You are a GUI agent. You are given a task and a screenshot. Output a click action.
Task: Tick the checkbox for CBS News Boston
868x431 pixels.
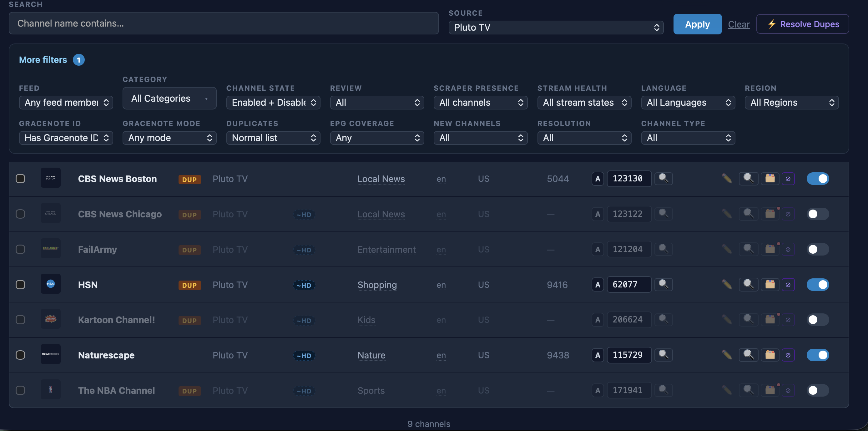pyautogui.click(x=20, y=179)
